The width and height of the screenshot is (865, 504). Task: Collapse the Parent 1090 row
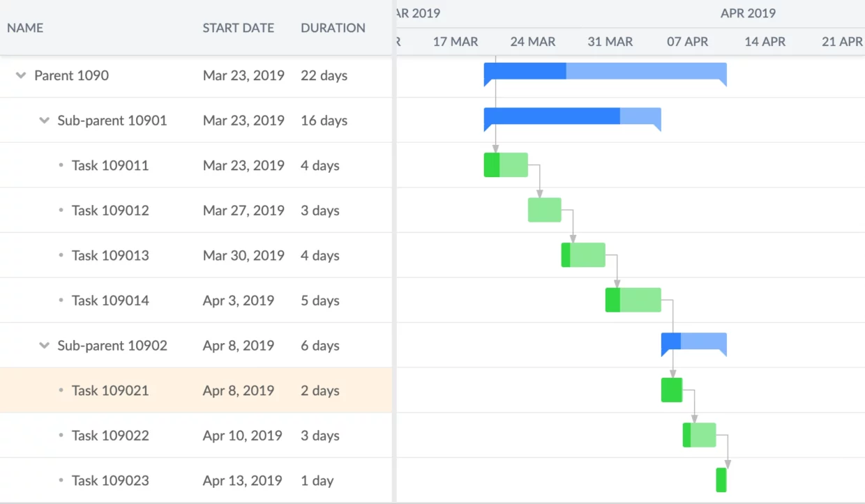coord(21,75)
